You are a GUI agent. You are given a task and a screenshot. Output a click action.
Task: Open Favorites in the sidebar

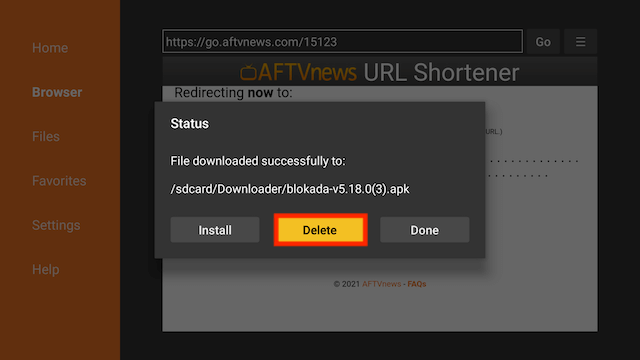(59, 181)
